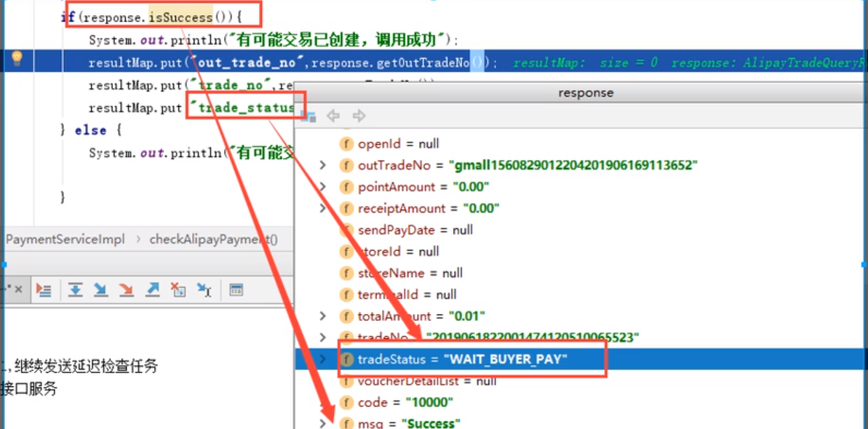Click the field icon beside openId
Viewport: 868px width, 429px height.
[346, 144]
